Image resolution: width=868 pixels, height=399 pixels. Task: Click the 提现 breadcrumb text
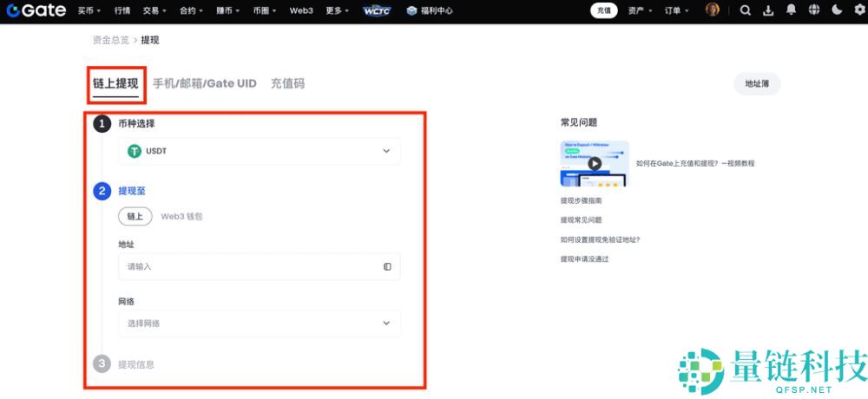point(150,40)
